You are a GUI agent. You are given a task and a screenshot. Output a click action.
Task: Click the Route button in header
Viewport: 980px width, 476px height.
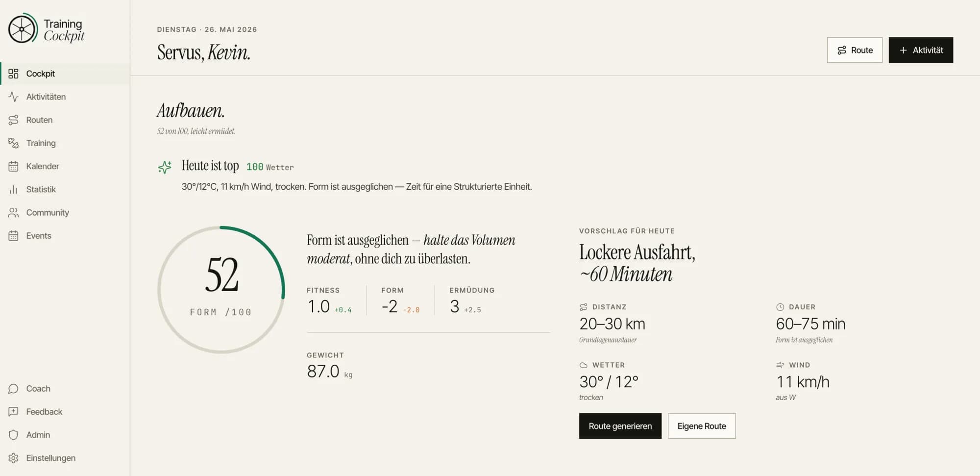[855, 50]
